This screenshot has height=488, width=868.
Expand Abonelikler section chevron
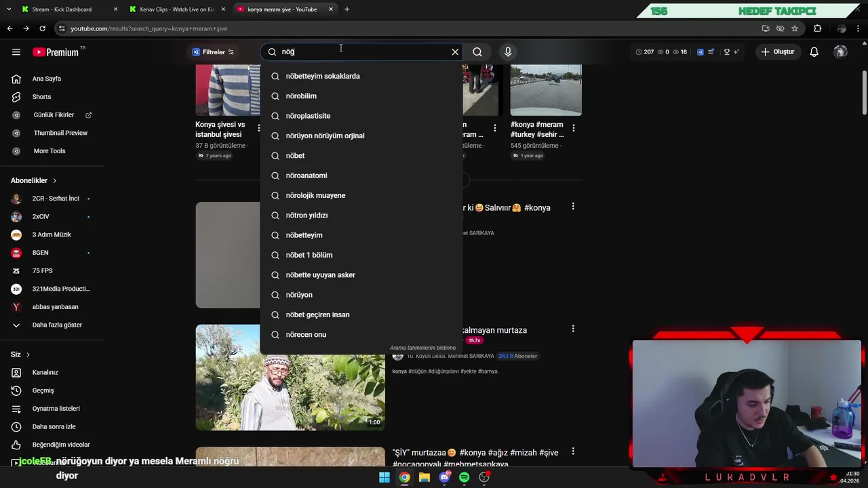click(x=55, y=181)
